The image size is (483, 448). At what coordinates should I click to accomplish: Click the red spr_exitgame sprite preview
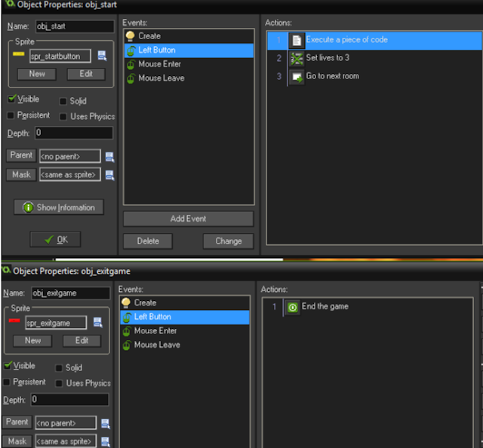[14, 321]
